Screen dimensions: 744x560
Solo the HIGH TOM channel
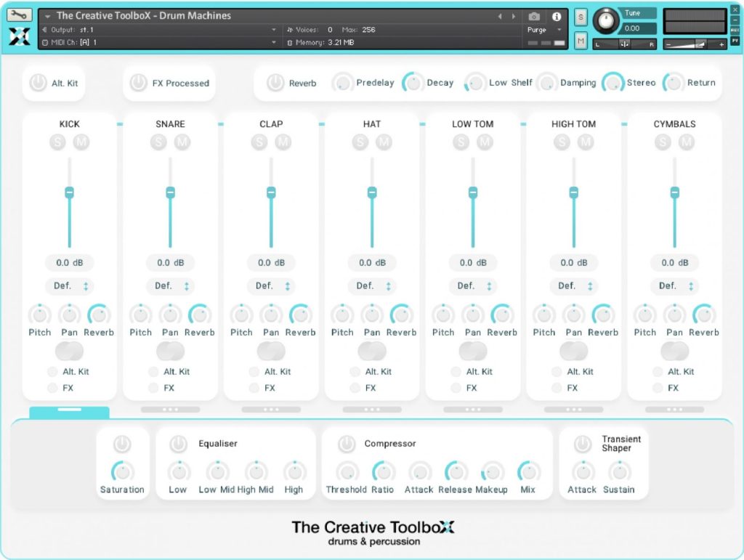[562, 142]
